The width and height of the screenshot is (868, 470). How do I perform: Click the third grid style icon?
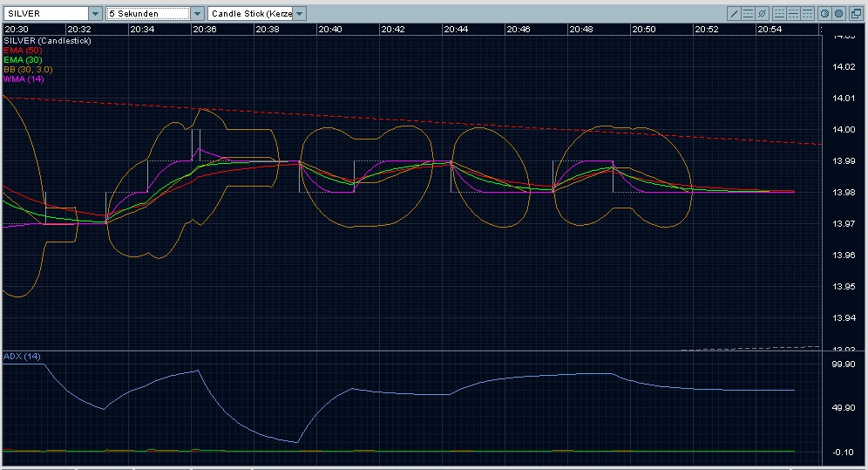coord(807,14)
